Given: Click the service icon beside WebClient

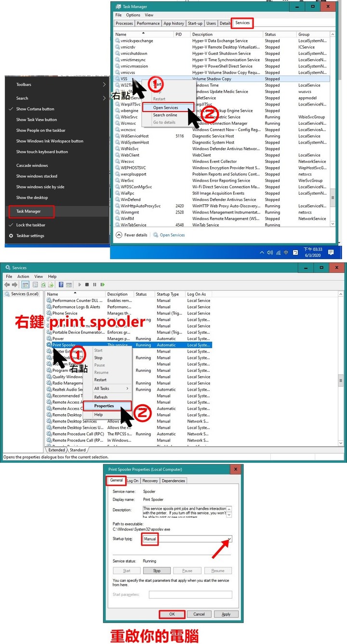Looking at the screenshot, I should pos(117,155).
